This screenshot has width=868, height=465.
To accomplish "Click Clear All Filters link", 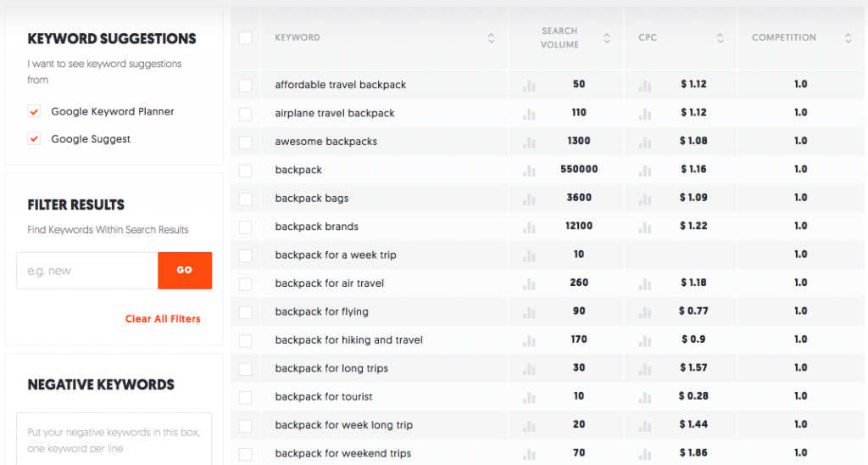I will click(x=163, y=319).
